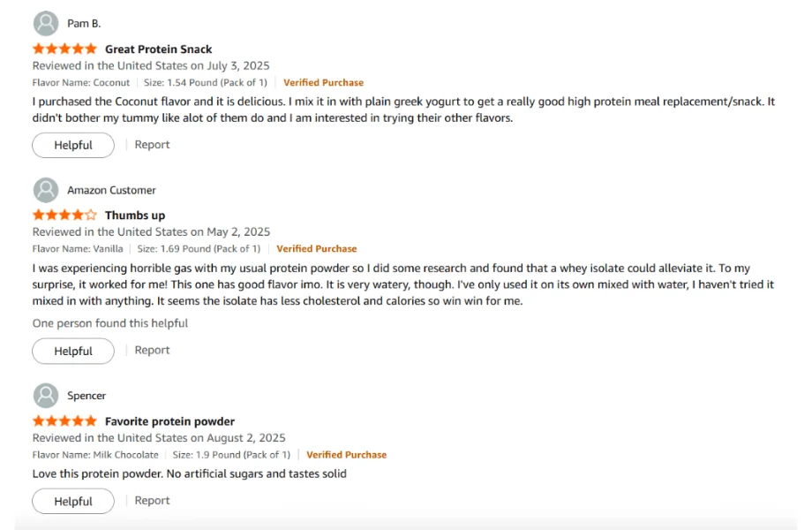
Task: Report Spencer's review
Action: pyautogui.click(x=152, y=499)
